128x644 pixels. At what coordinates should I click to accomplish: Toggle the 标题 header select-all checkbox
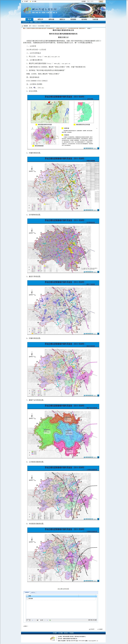27,596
